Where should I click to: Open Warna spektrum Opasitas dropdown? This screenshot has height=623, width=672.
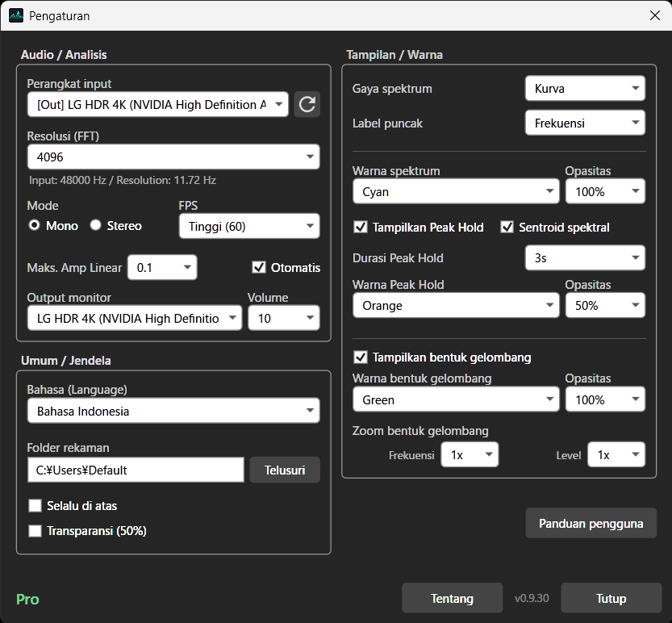click(605, 191)
